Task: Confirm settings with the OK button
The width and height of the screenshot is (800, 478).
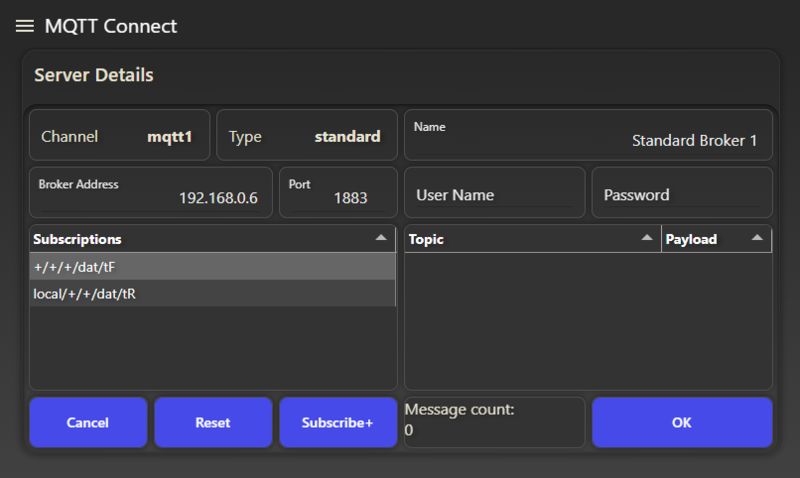Action: pos(682,422)
